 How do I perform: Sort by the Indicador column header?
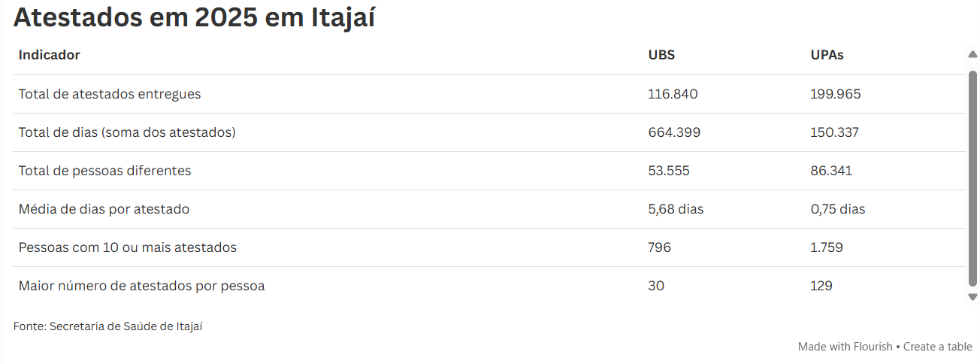pos(50,55)
